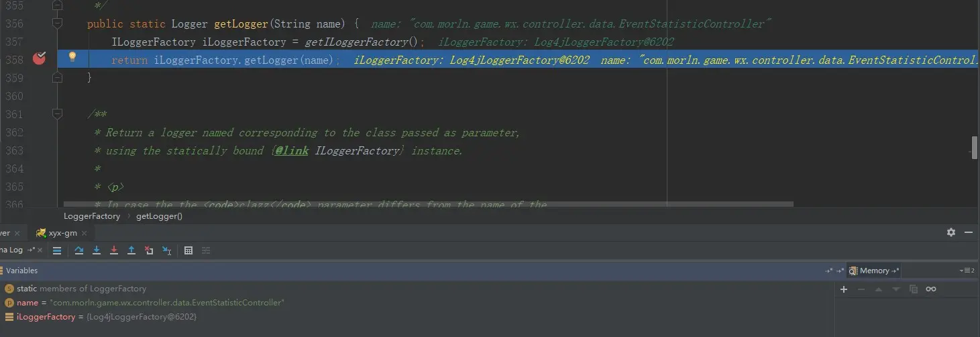Select static members of LoggerFactory row
The height and width of the screenshot is (337, 980).
click(x=416, y=289)
